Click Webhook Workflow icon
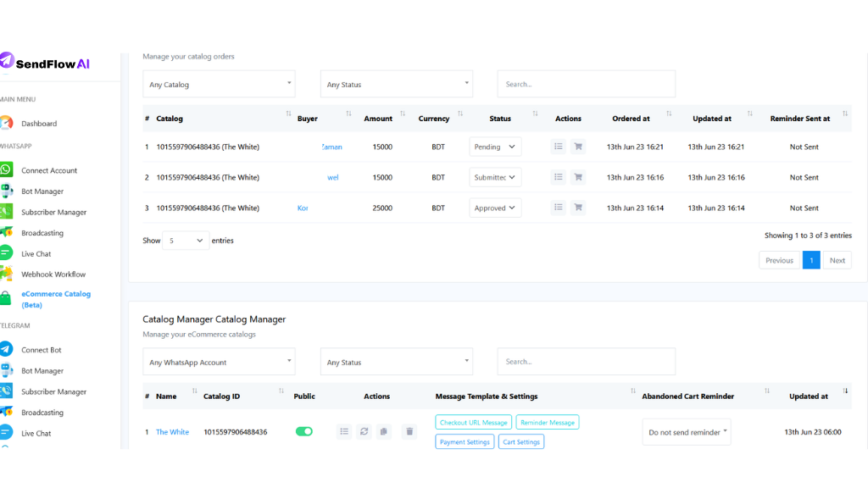 (6, 274)
